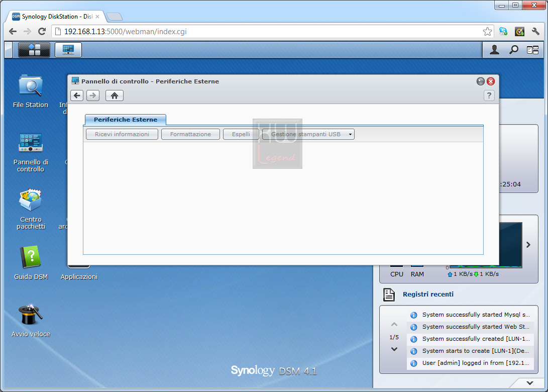This screenshot has width=548, height=392.
Task: Open control panel help question mark
Action: pos(489,95)
